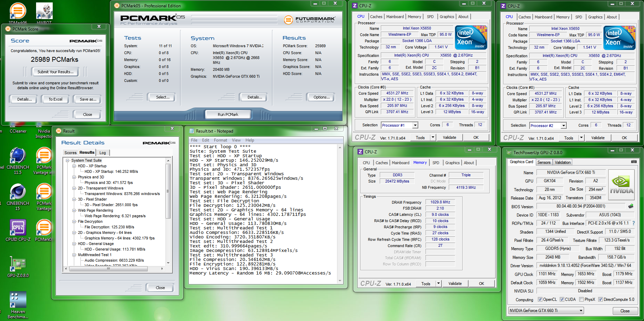Open the CPUID CPU-Z desktop shortcut

pyautogui.click(x=18, y=230)
